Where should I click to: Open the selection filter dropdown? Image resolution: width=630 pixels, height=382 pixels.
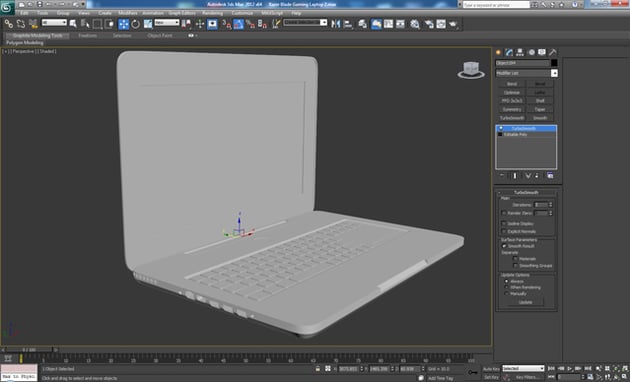(x=54, y=23)
